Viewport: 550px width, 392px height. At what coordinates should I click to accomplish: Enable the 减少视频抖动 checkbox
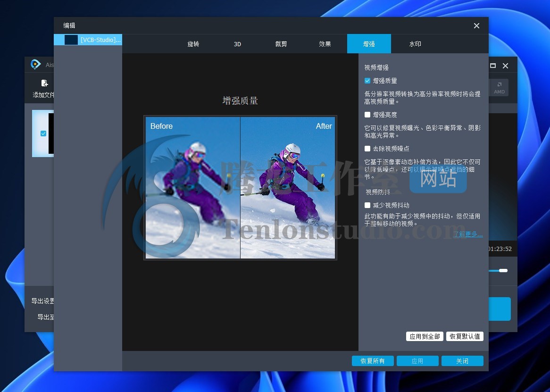[367, 205]
